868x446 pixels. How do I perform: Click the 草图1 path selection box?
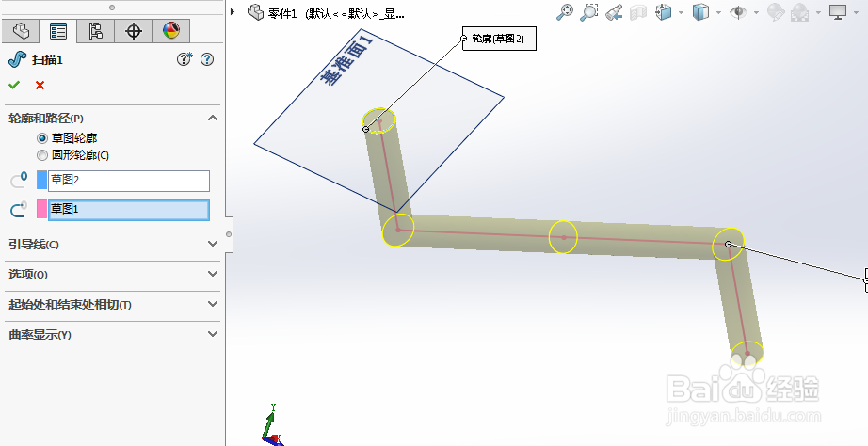[129, 210]
